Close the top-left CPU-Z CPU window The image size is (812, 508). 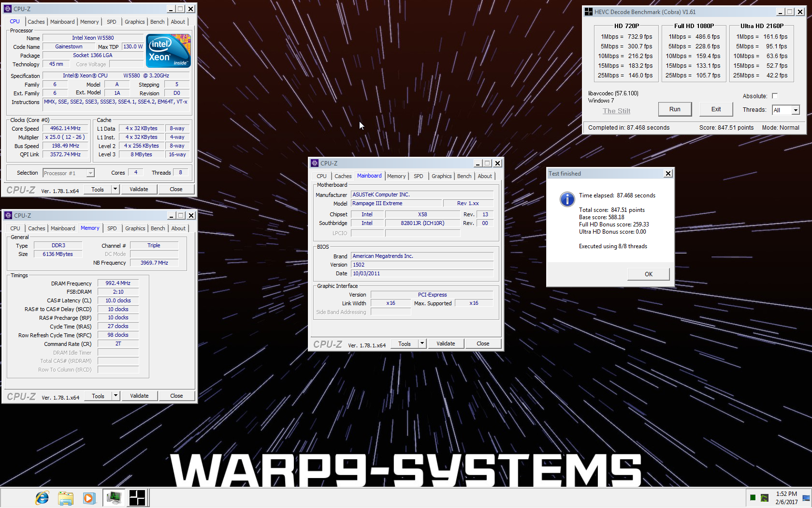click(190, 9)
